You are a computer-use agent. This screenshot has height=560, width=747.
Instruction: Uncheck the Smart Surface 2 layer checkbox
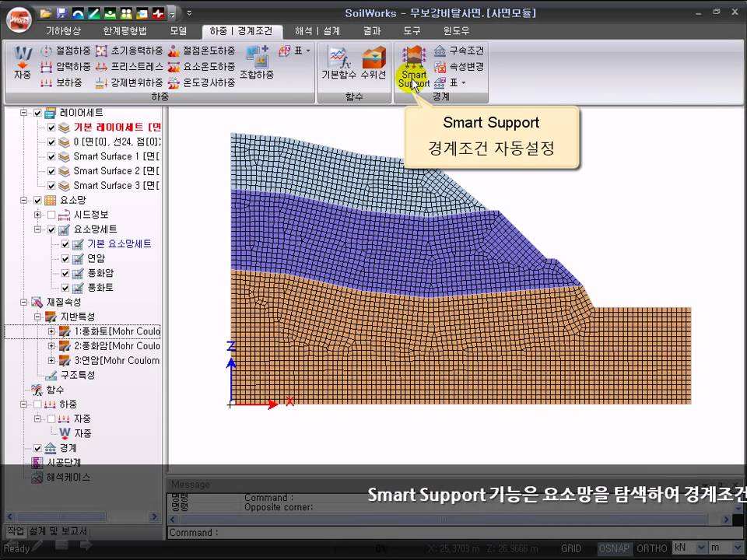tap(51, 171)
